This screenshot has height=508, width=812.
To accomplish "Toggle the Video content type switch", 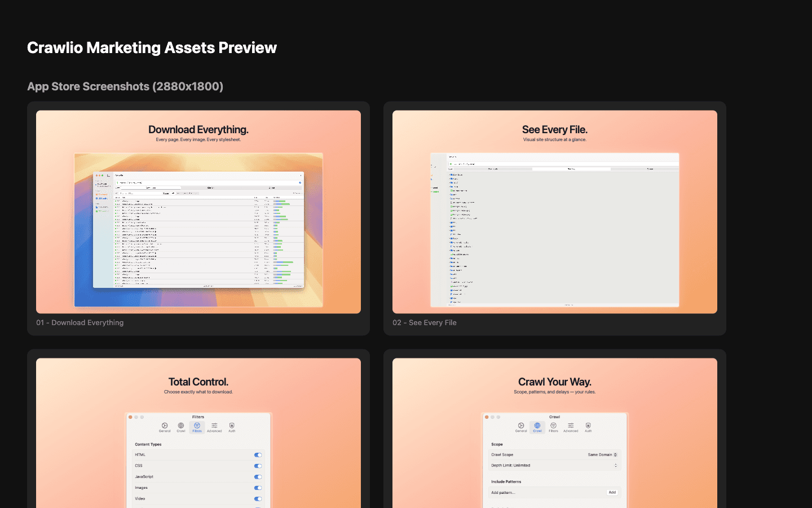I will coord(258,499).
